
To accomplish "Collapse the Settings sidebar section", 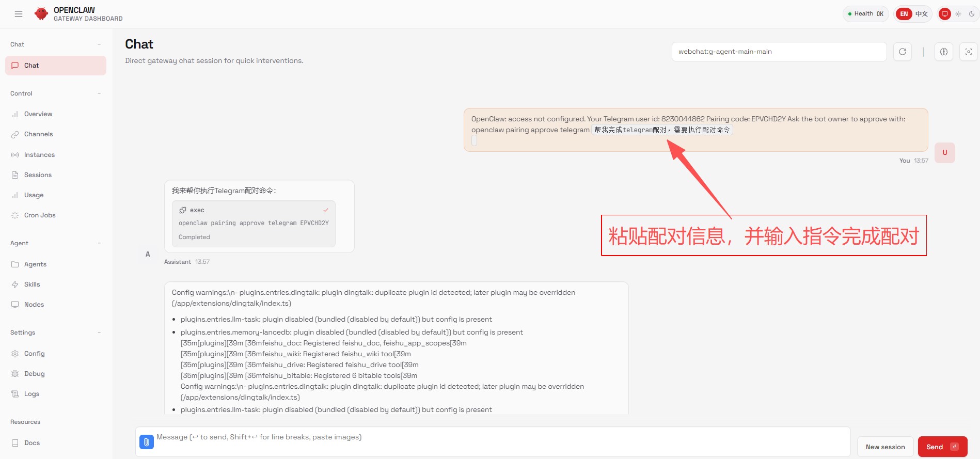I will click(99, 333).
